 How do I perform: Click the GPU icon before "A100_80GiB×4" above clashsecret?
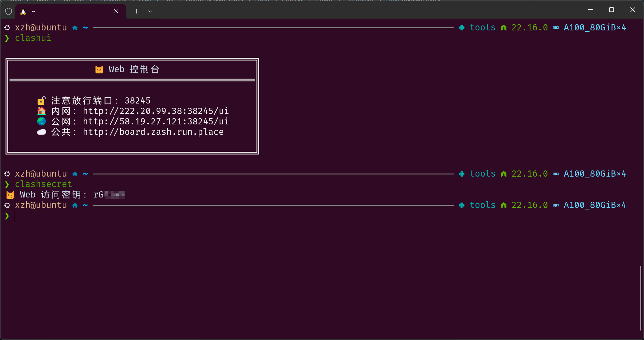click(x=556, y=174)
